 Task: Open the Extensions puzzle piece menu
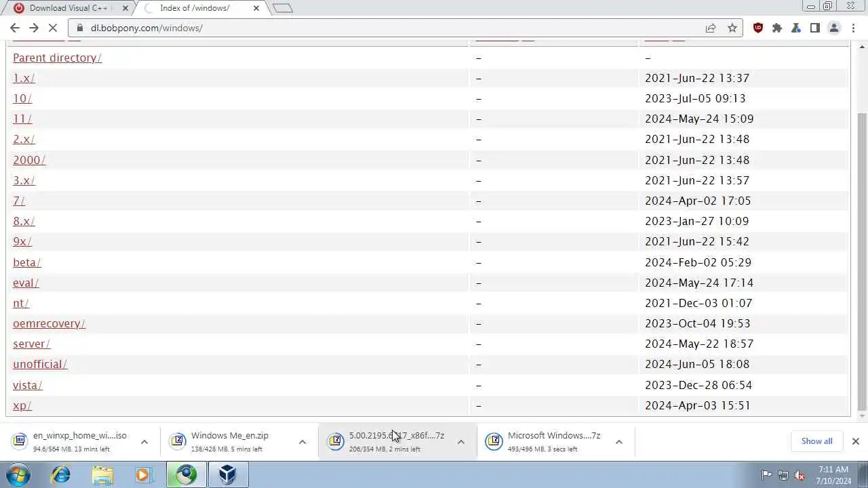777,28
